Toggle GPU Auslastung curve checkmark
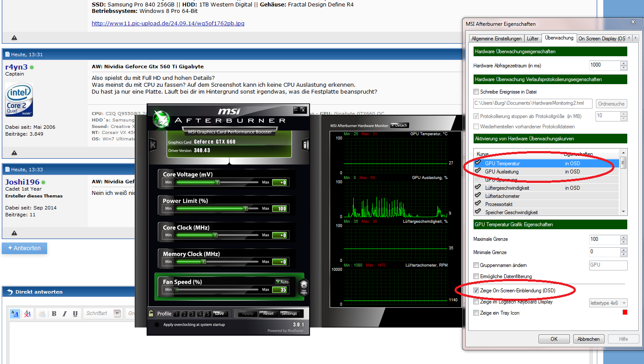 click(478, 171)
